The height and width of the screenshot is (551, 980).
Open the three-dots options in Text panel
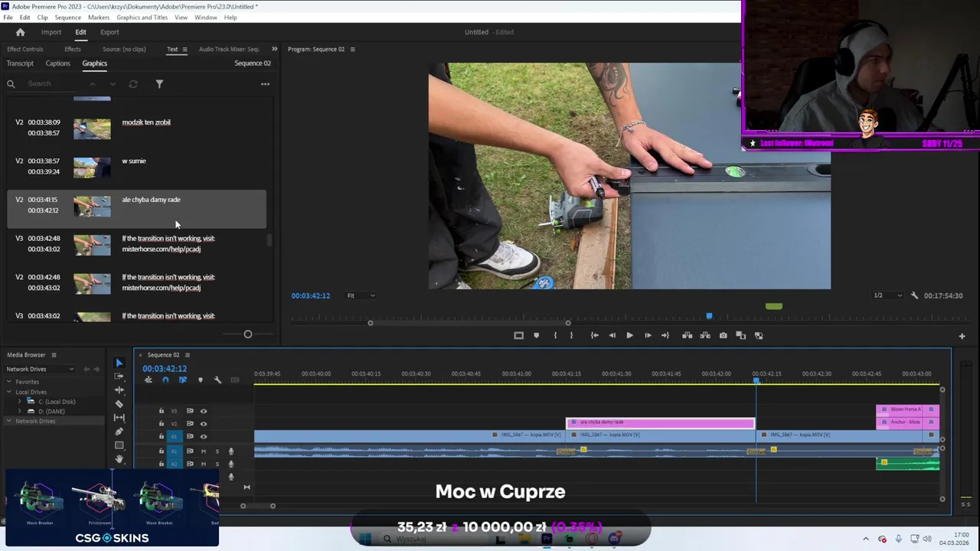tap(265, 84)
